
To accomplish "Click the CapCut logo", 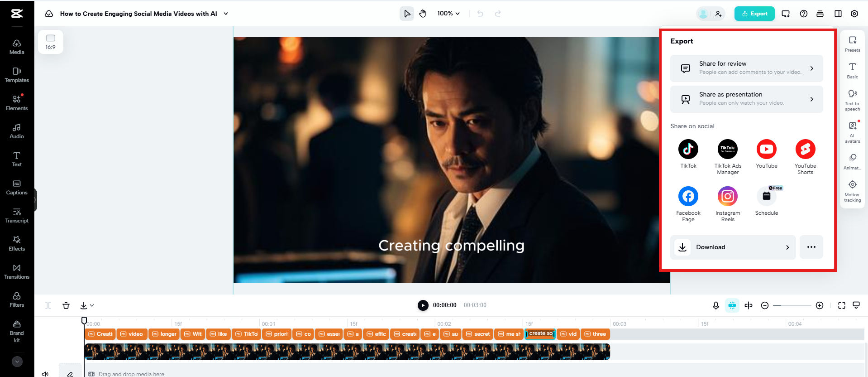I will (17, 14).
